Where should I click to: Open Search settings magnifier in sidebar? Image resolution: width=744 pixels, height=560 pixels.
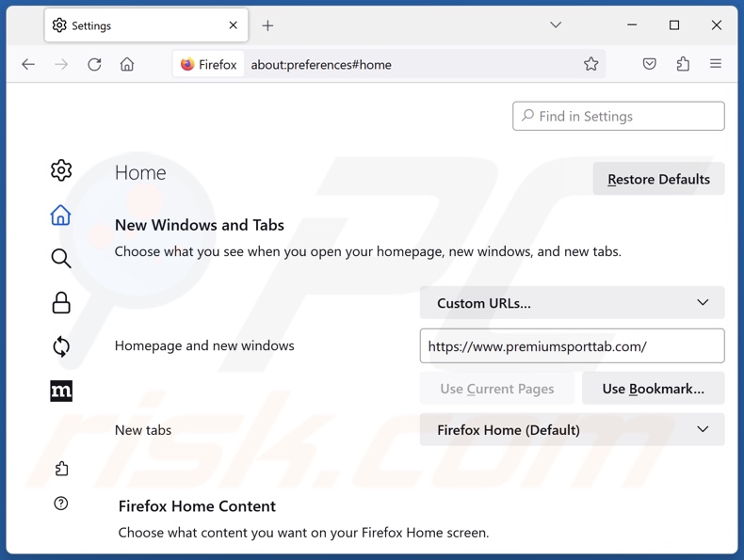click(x=60, y=259)
